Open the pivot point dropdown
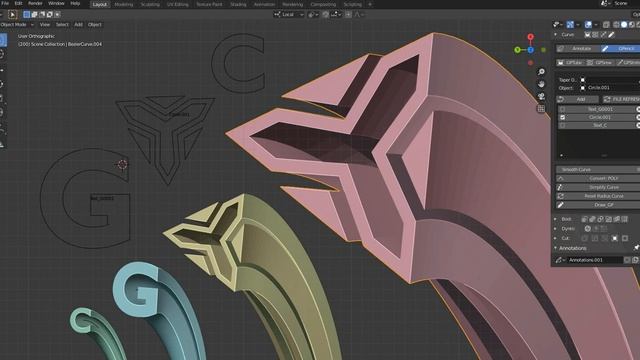Image resolution: width=640 pixels, height=360 pixels. pos(313,15)
